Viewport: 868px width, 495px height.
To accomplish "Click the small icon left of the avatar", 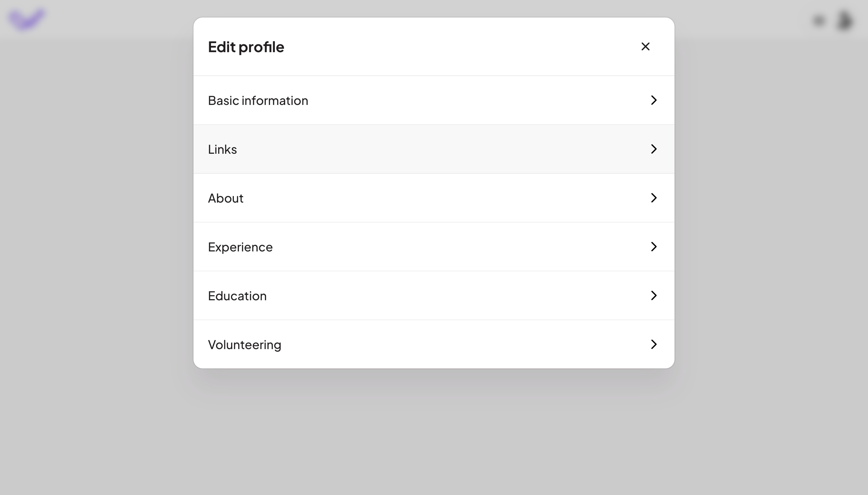I will [819, 20].
